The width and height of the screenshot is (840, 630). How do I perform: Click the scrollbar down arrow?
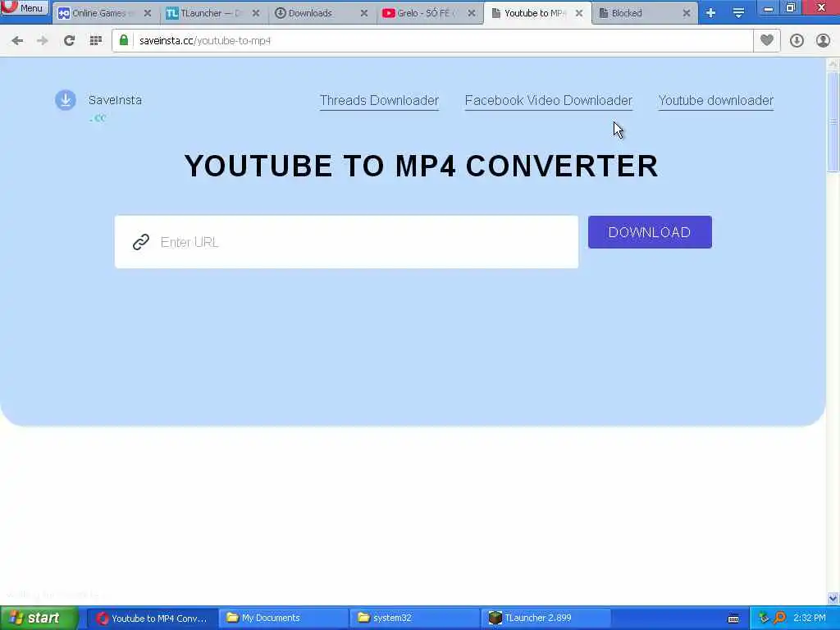[833, 598]
